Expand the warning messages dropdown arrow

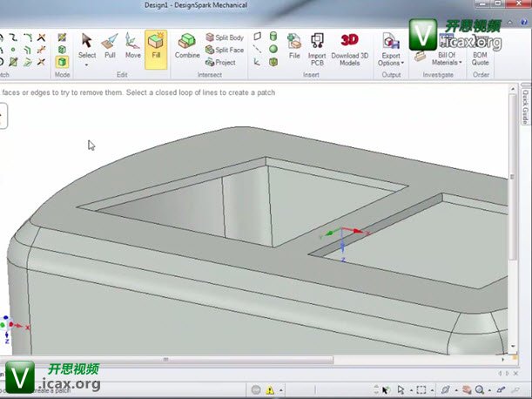click(x=281, y=390)
